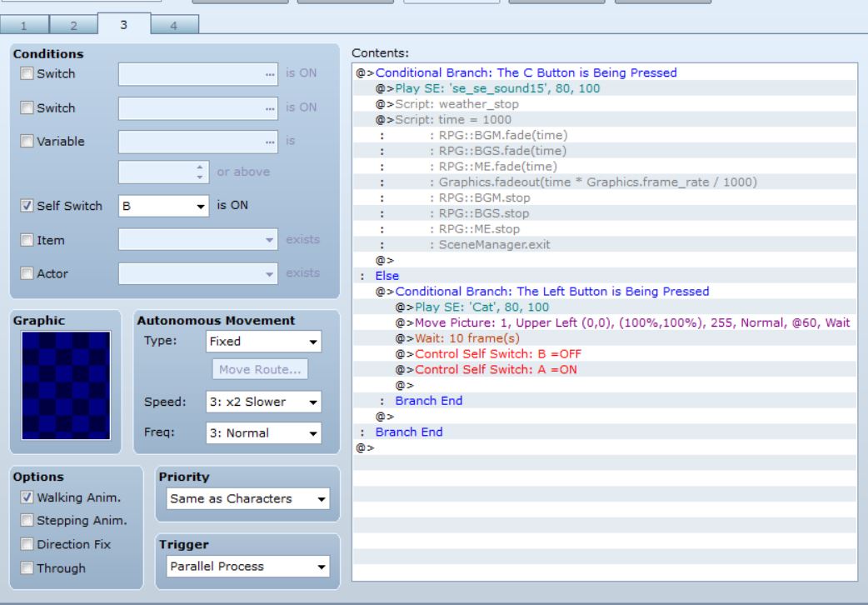Click the Move Route... button

coord(260,369)
